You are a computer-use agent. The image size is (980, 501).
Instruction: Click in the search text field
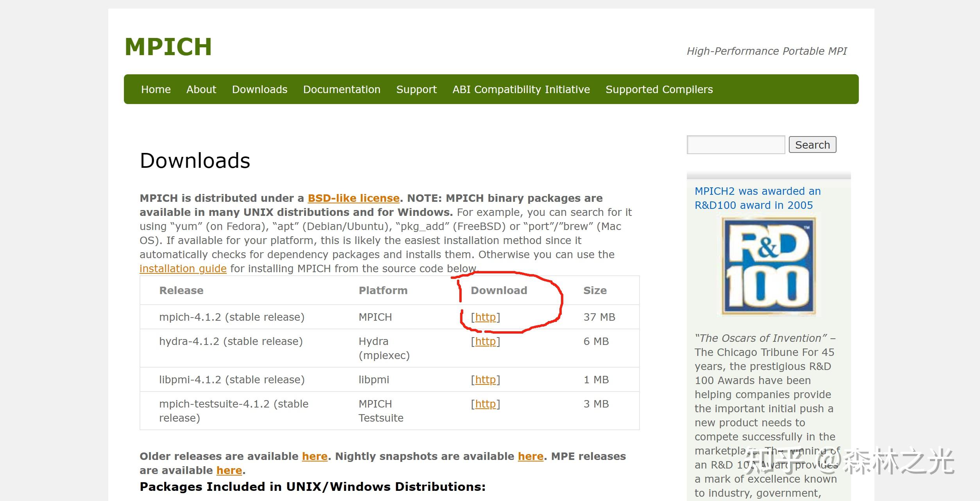[735, 145]
